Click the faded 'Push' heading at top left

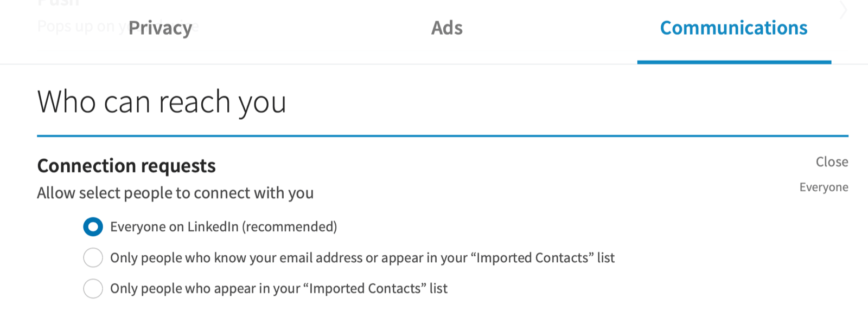(59, 3)
